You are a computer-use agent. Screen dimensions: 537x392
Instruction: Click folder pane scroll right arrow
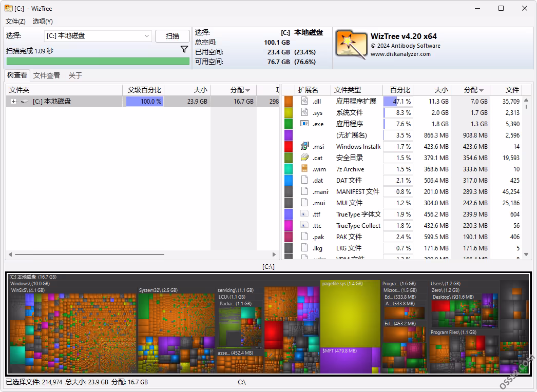(274, 254)
